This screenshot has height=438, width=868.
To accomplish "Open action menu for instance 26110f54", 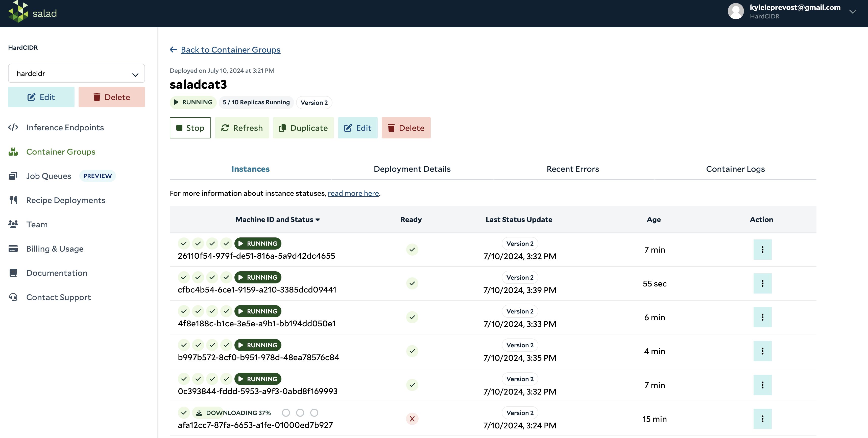I will click(x=762, y=249).
